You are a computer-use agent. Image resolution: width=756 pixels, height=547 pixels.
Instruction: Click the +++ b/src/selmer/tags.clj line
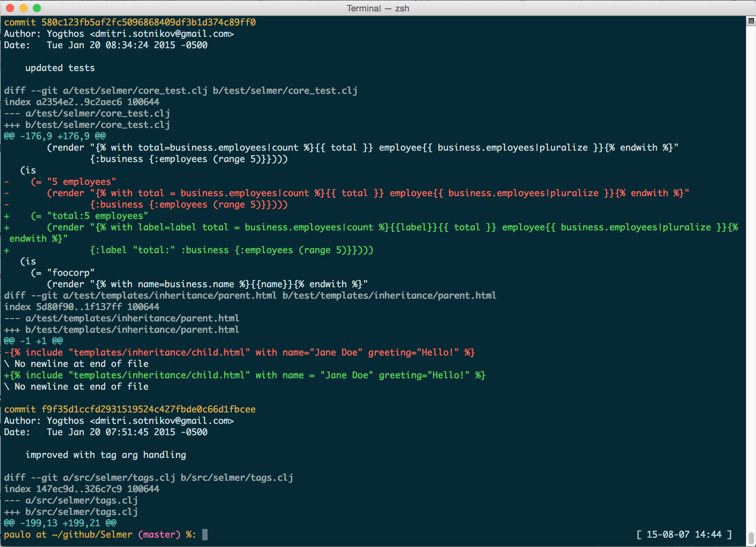click(71, 512)
